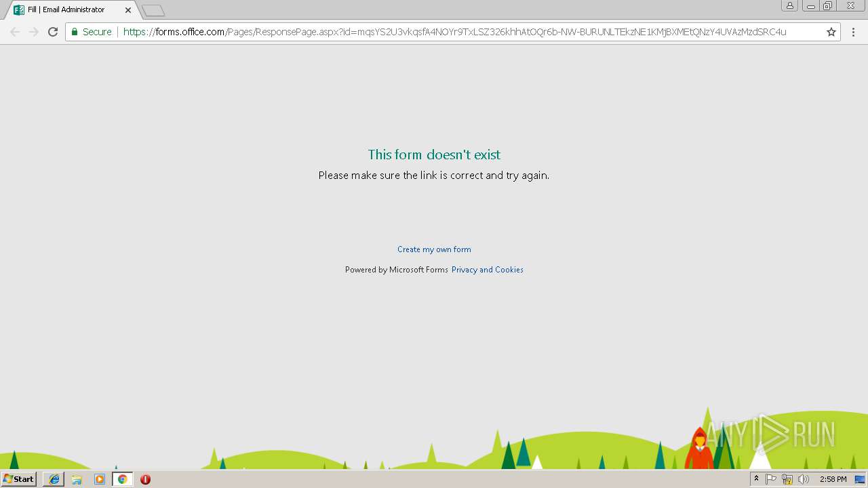The image size is (868, 488).
Task: Close the Fill | Email Administrator tab
Action: [x=128, y=10]
